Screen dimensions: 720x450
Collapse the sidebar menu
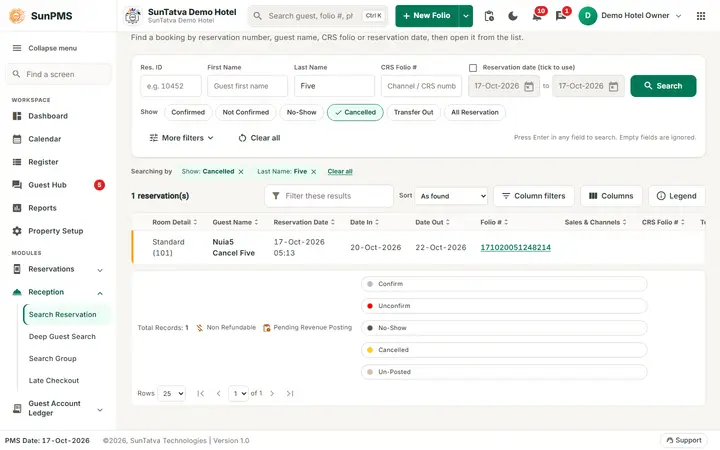45,48
